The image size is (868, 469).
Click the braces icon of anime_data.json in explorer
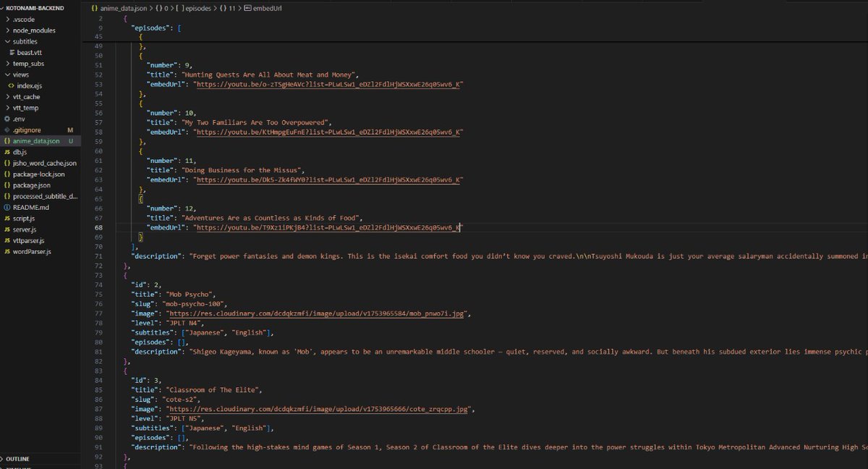click(7, 141)
